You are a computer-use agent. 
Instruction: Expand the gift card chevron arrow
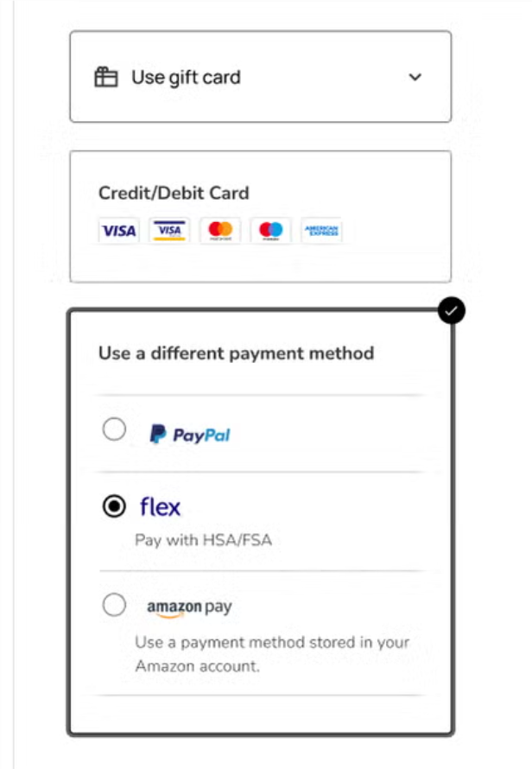coord(415,77)
